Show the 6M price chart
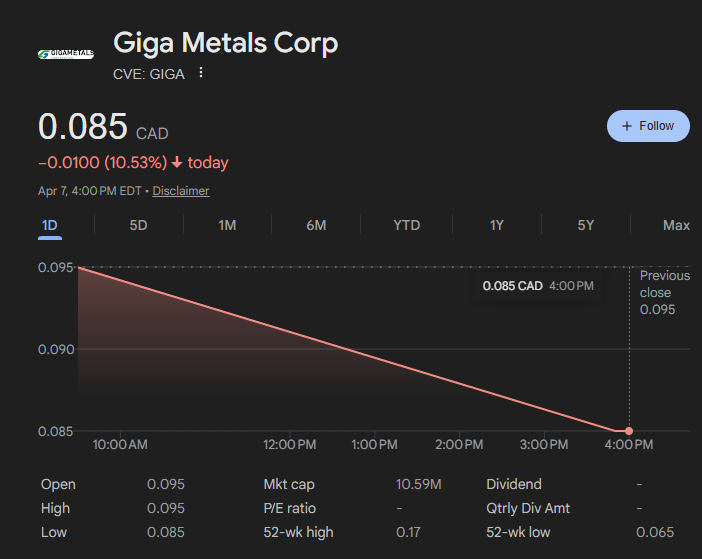The image size is (702, 559). (316, 225)
